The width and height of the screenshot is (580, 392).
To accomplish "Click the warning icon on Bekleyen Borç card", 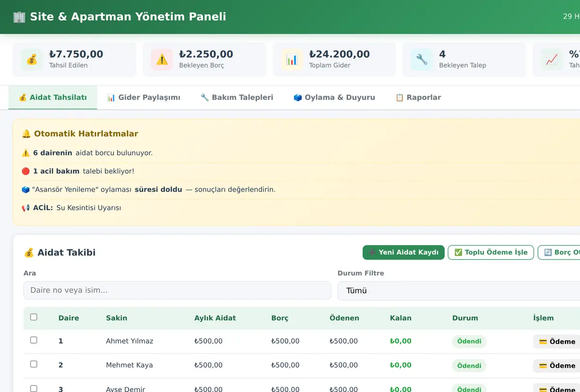I will tap(162, 59).
